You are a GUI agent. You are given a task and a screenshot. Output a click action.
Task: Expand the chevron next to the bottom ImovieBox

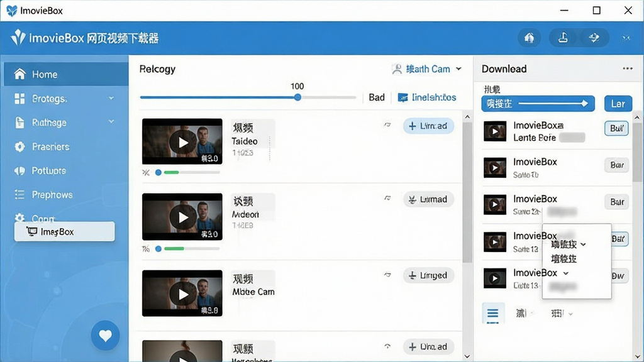565,273
